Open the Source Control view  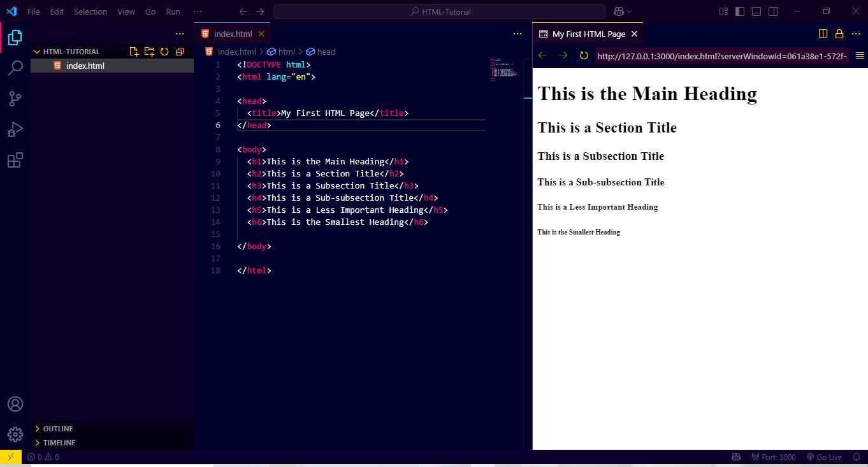[x=15, y=98]
